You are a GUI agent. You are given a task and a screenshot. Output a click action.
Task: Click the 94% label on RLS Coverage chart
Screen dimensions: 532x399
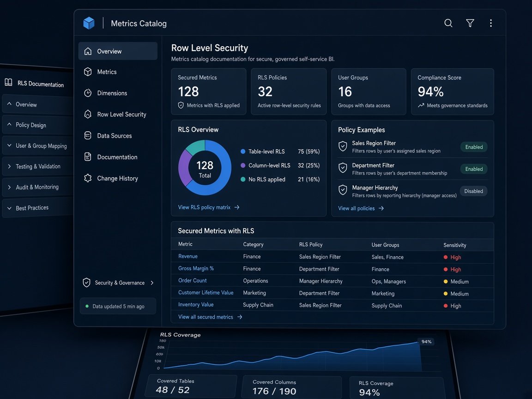click(426, 341)
